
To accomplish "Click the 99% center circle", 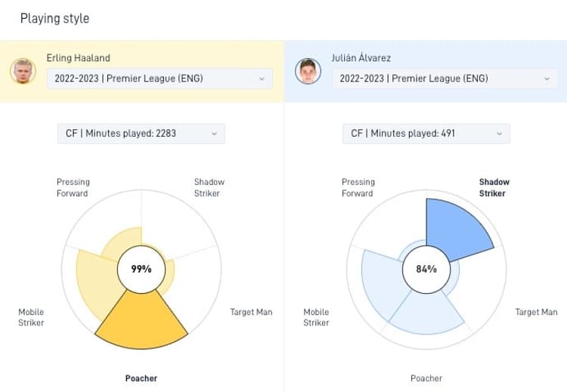I will pos(141,269).
